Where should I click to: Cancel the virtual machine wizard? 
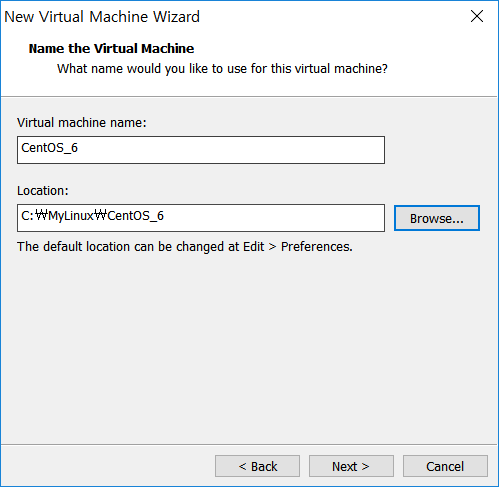click(445, 466)
